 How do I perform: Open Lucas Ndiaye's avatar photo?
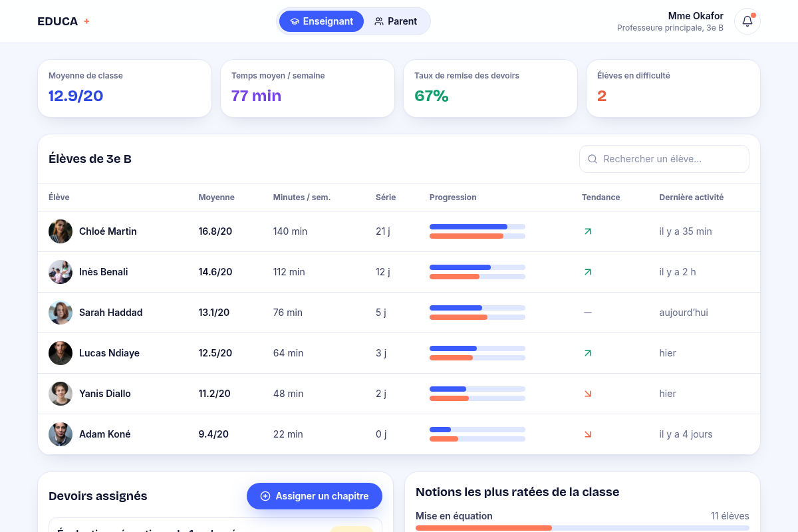pyautogui.click(x=61, y=353)
